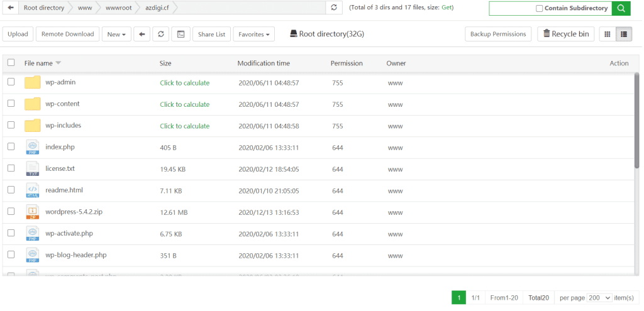Switch to list view layout
The height and width of the screenshot is (311, 644).
(623, 34)
